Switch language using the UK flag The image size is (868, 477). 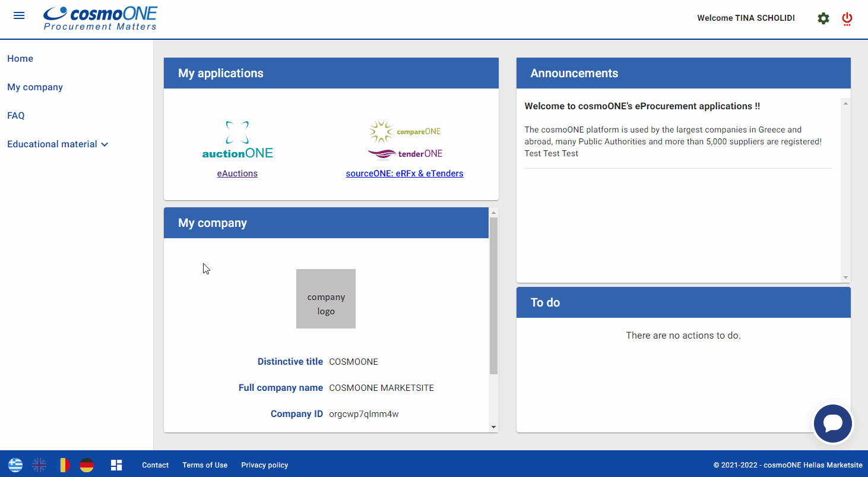[39, 465]
